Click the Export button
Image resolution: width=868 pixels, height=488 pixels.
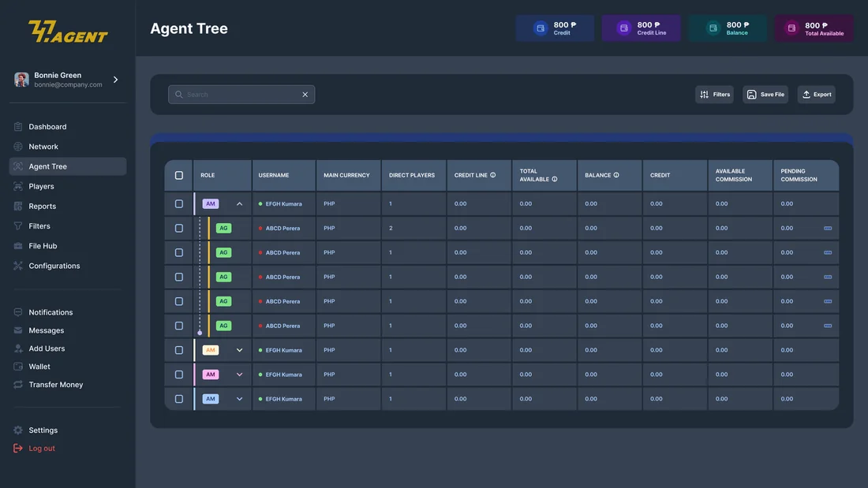[x=817, y=95]
